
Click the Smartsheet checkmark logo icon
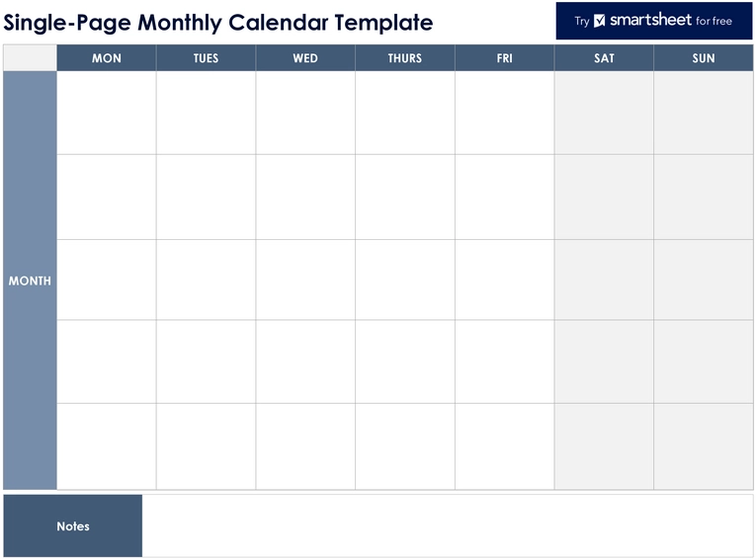[x=599, y=21]
